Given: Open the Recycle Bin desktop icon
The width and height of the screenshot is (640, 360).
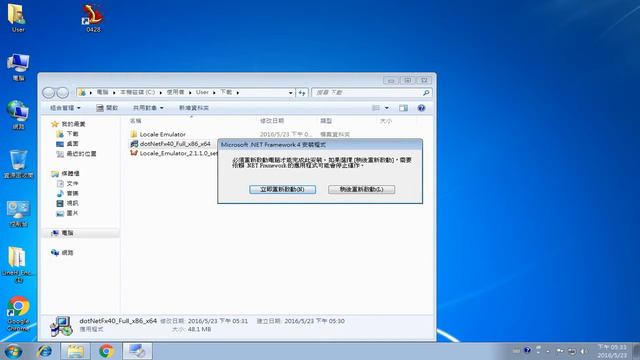Looking at the screenshot, I should [x=18, y=164].
